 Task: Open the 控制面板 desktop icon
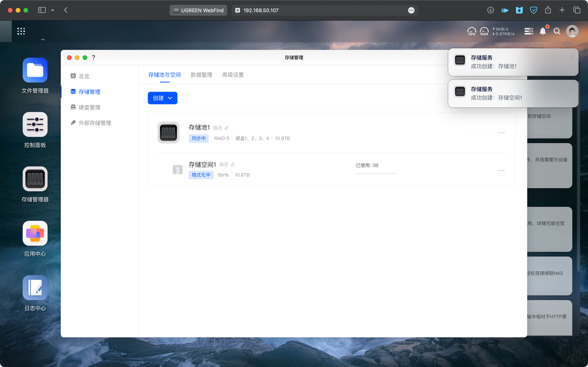tap(35, 124)
